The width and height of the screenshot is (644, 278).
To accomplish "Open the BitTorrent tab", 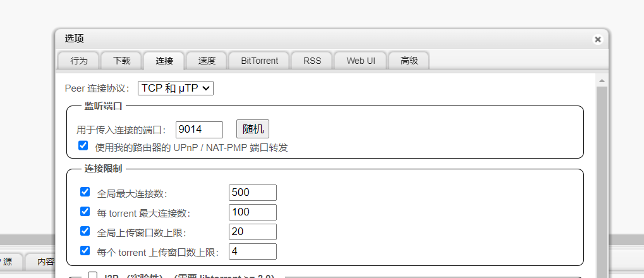I will tap(259, 61).
